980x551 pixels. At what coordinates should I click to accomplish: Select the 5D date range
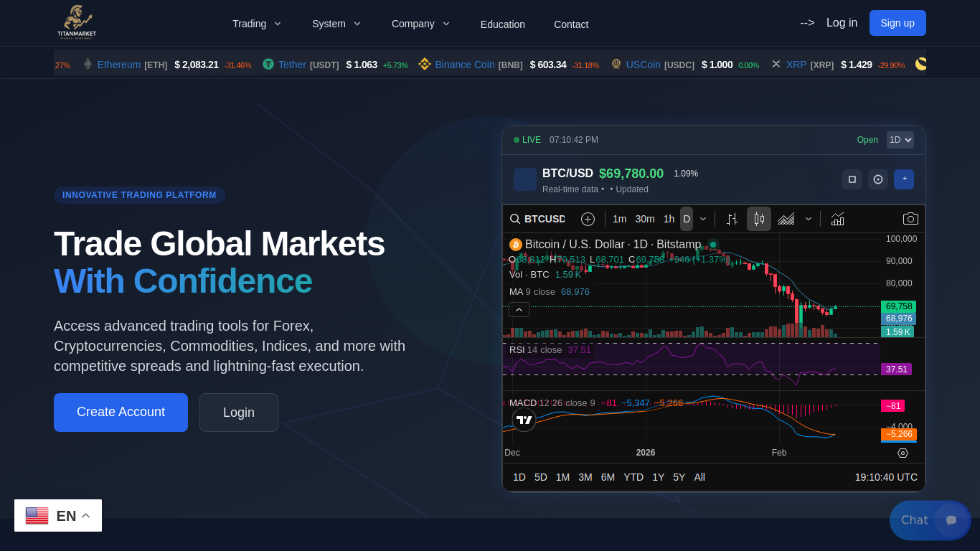point(541,477)
